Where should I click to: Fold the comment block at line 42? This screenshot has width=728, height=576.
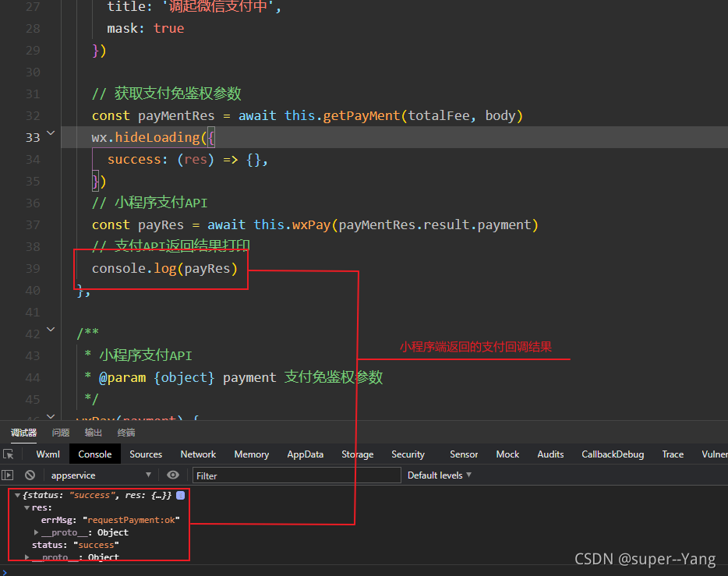(51, 330)
